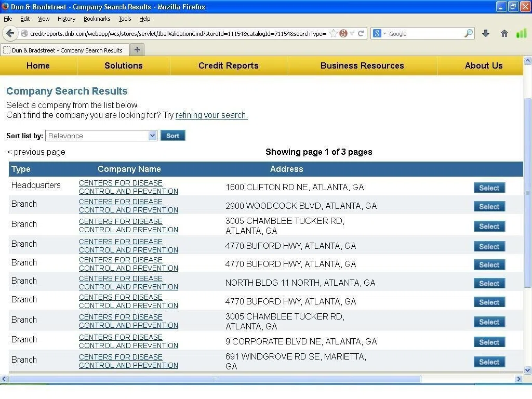
Task: Click the vertical scrollbar thumb
Action: pos(528,193)
